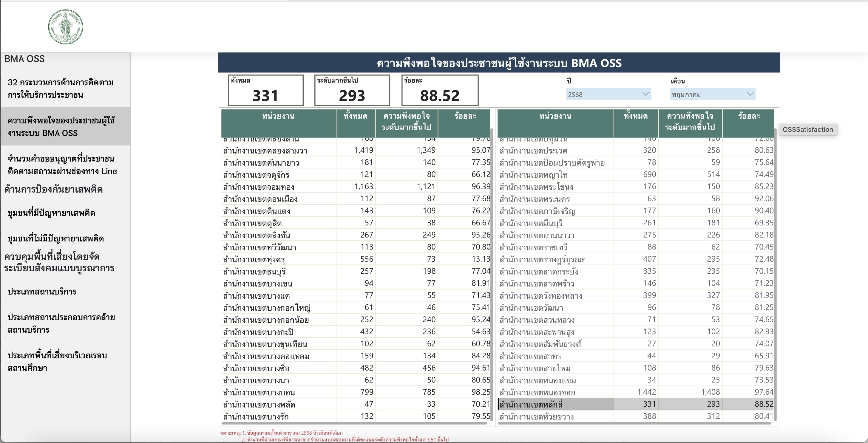
Task: Select row สำนักงานเขตห้วยขวาง
Action: [x=636, y=416]
